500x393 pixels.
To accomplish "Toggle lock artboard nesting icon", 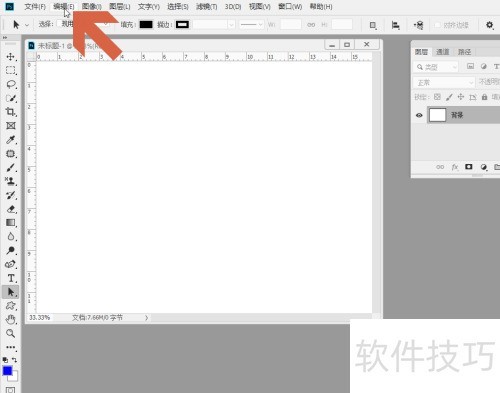I will pos(473,97).
